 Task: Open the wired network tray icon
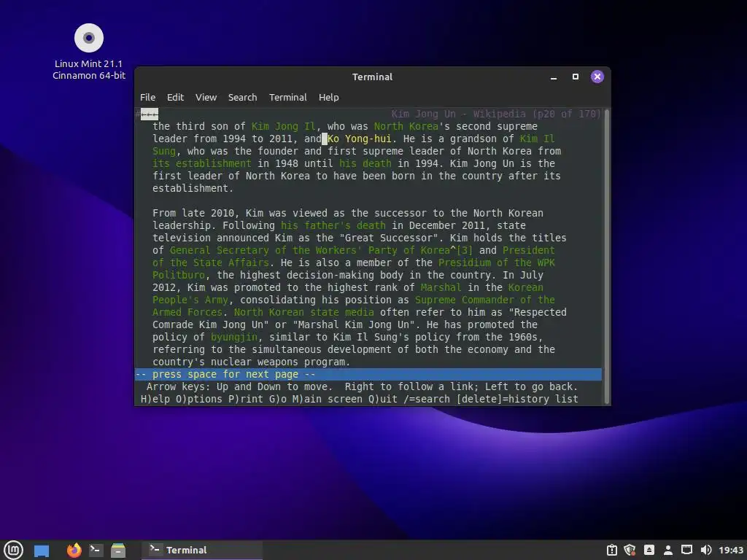(x=686, y=550)
